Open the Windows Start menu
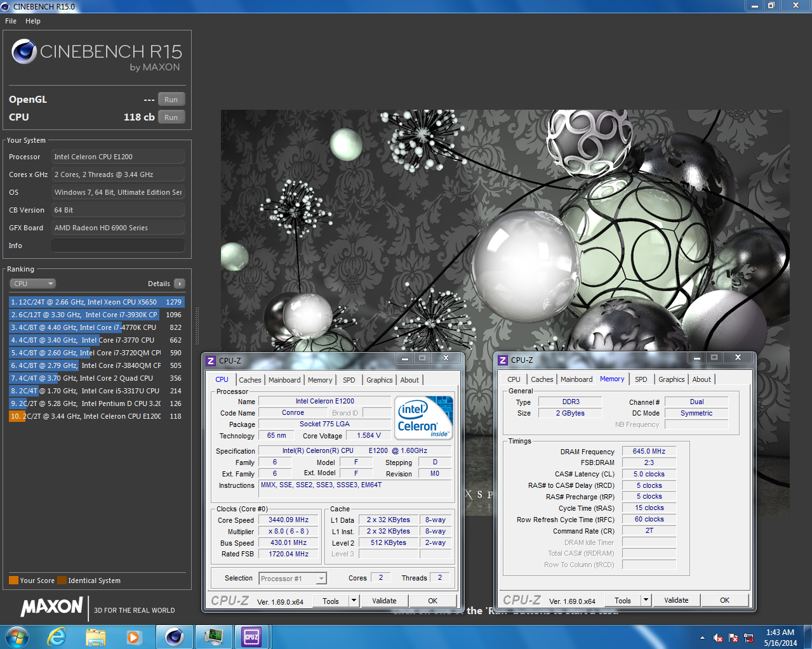The image size is (812, 649). tap(17, 636)
